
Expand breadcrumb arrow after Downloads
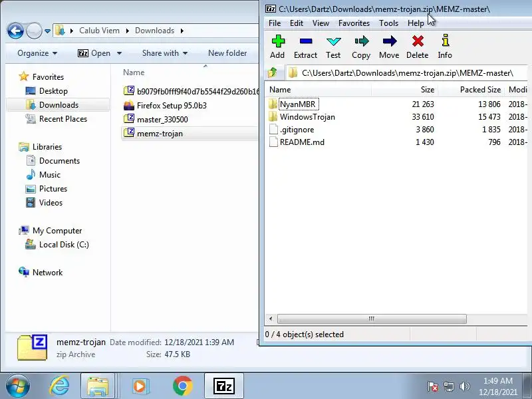[x=182, y=31]
